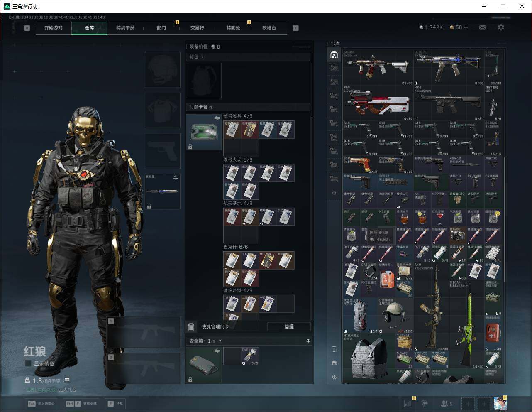This screenshot has height=412, width=532.
Task: Click the plus next to gold currency
Action: pos(466,27)
